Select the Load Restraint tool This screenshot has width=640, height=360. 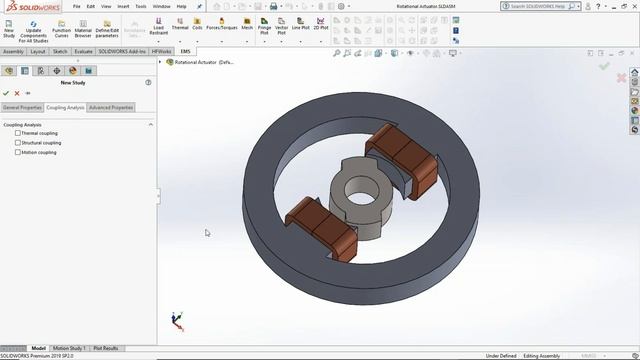tap(158, 26)
